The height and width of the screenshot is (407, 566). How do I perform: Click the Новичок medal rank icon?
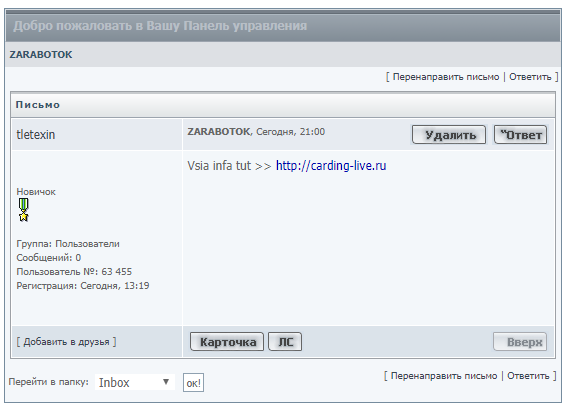[23, 210]
